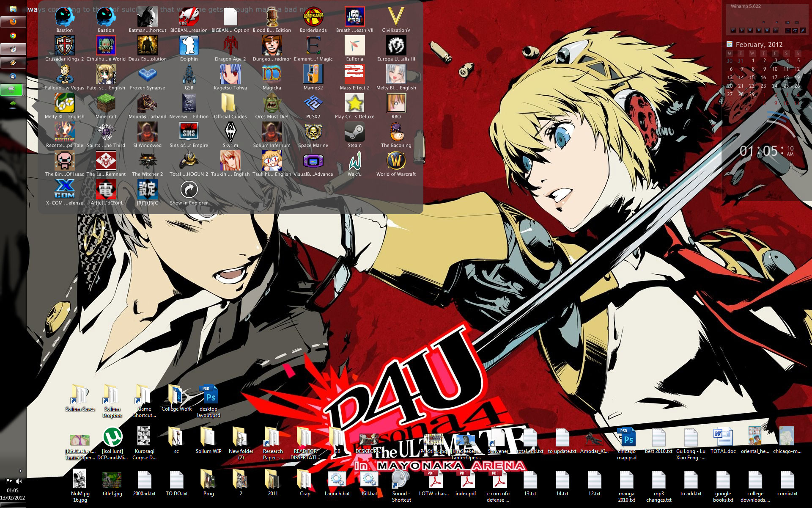This screenshot has width=812, height=508.
Task: Open Action Center flag tray icon
Action: [8, 481]
